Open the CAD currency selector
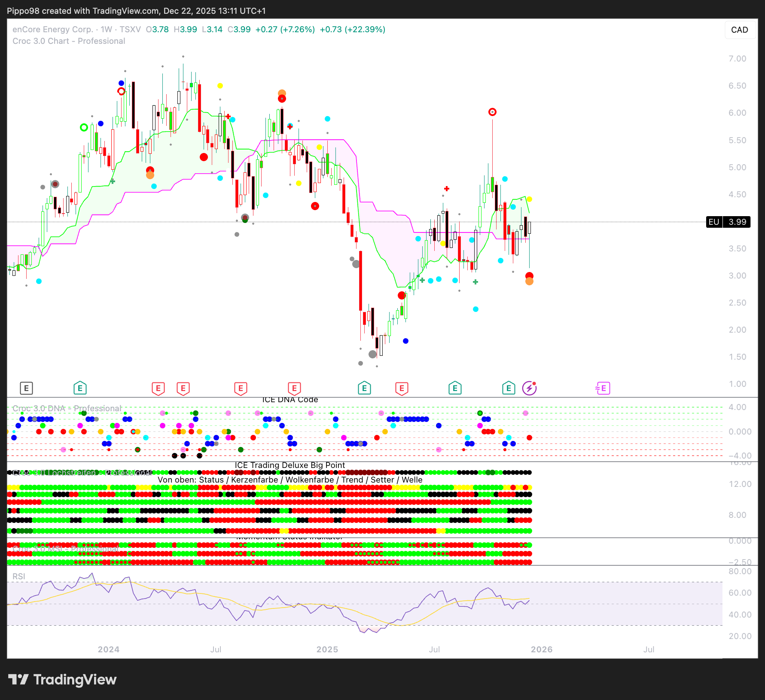The height and width of the screenshot is (700, 765). tap(739, 30)
